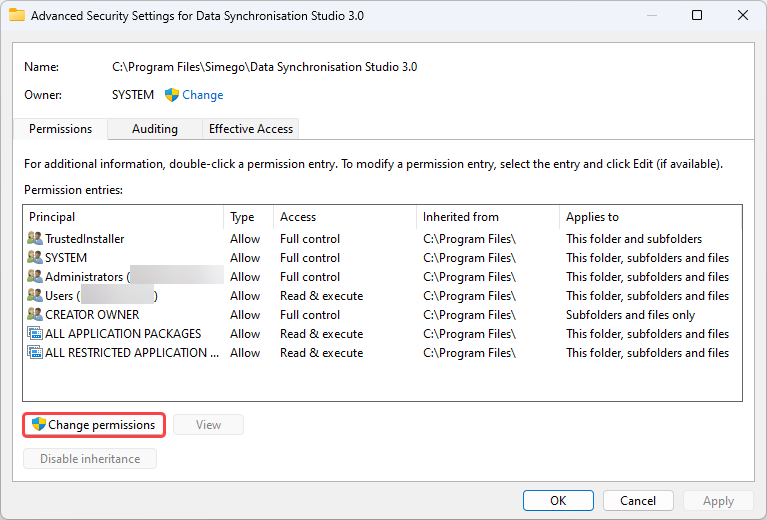Click the folder path name text
Viewport: 767px width, 520px height.
pyautogui.click(x=264, y=67)
